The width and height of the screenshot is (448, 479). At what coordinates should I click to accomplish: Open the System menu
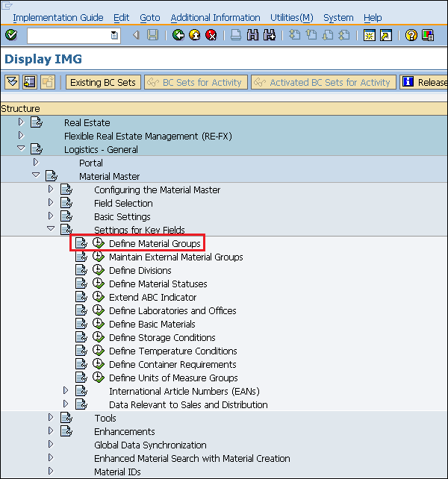[338, 18]
